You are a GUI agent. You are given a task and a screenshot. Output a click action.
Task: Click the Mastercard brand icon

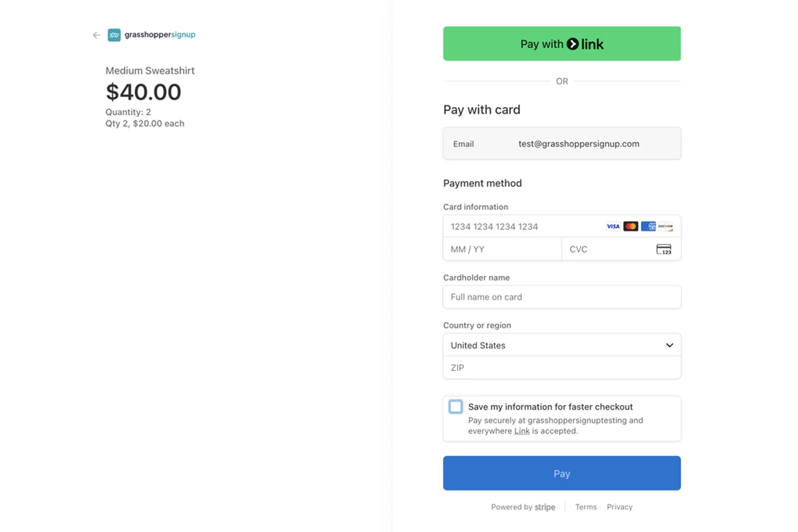pyautogui.click(x=630, y=226)
